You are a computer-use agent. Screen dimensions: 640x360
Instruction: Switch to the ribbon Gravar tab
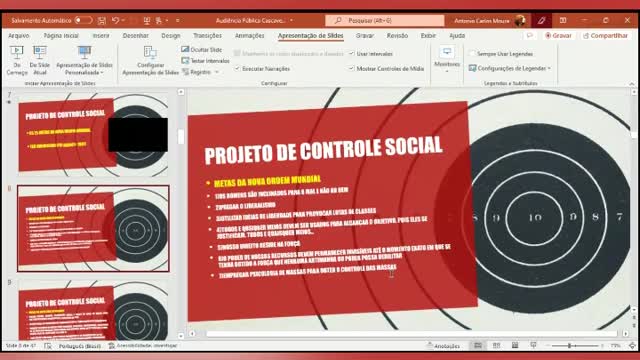click(364, 36)
